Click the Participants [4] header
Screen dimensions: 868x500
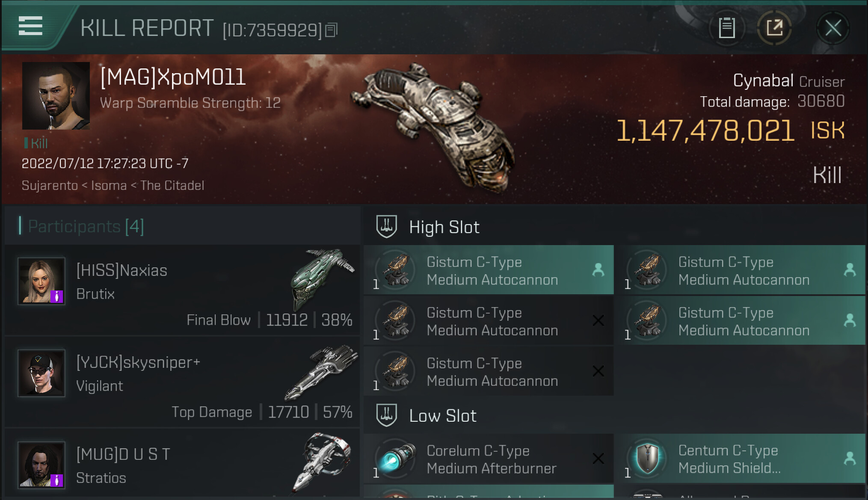[86, 226]
